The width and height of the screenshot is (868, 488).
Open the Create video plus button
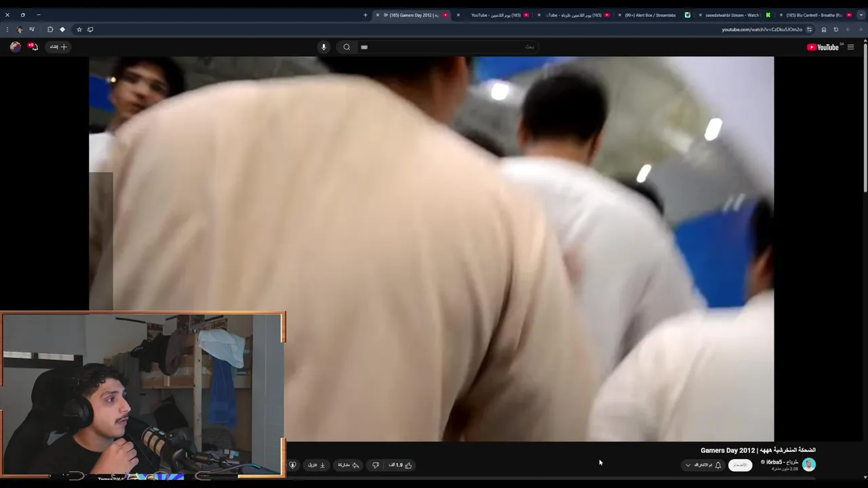[x=58, y=47]
